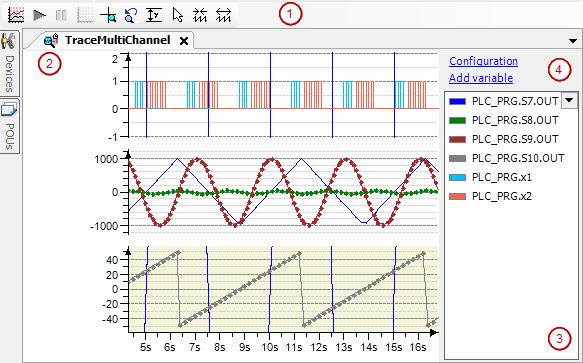Open the Configuration link
The height and width of the screenshot is (363, 583).
[x=483, y=61]
